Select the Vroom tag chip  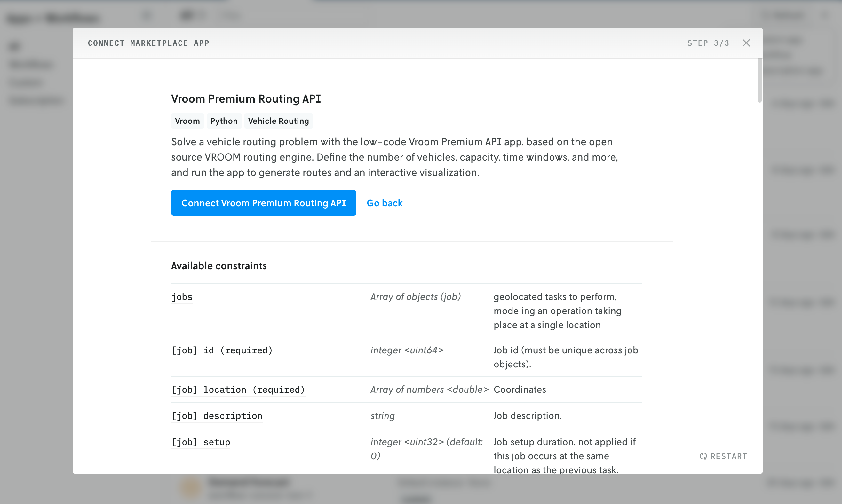187,121
